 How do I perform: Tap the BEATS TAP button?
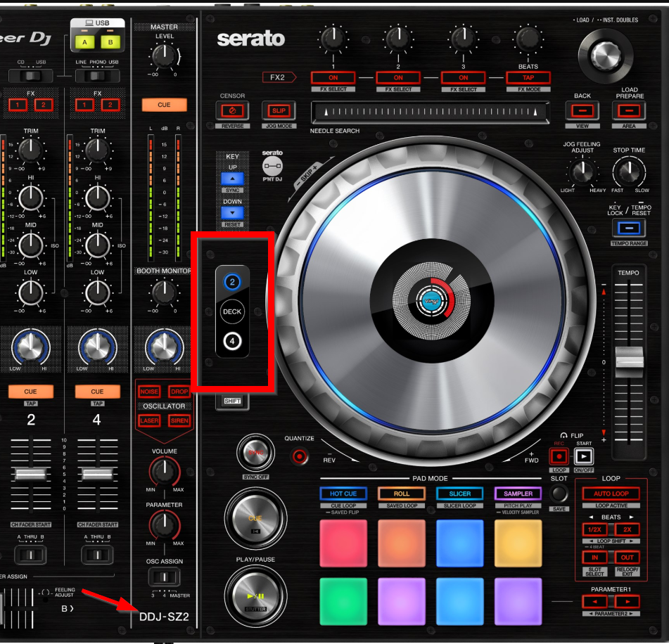528,77
